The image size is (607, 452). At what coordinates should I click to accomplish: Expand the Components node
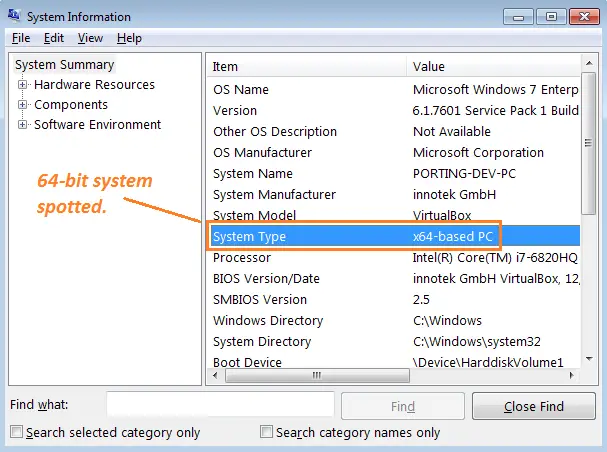(x=22, y=104)
